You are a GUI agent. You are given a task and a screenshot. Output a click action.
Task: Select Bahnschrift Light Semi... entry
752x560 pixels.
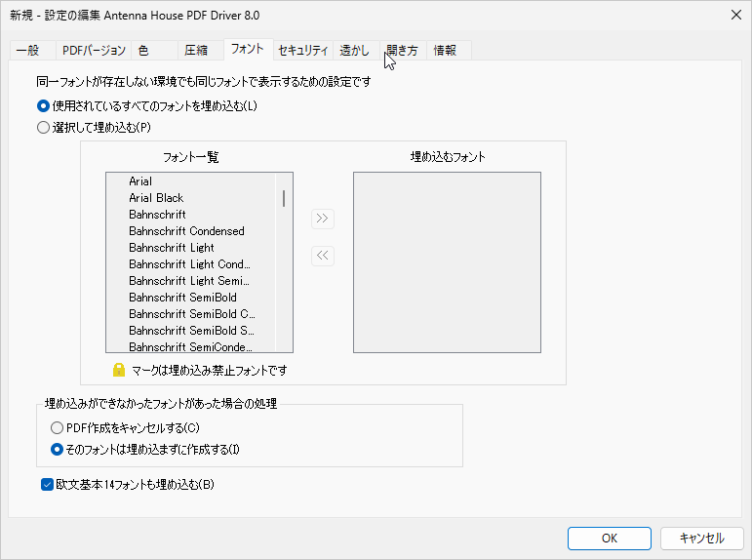pos(191,281)
